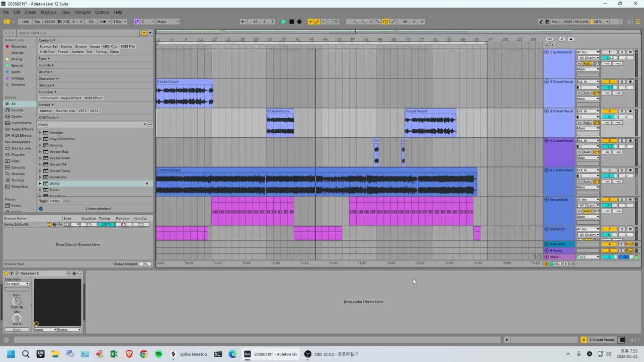Open 1 Synthesizer All Ins input dropdown
This screenshot has width=644, height=362.
pos(588,52)
